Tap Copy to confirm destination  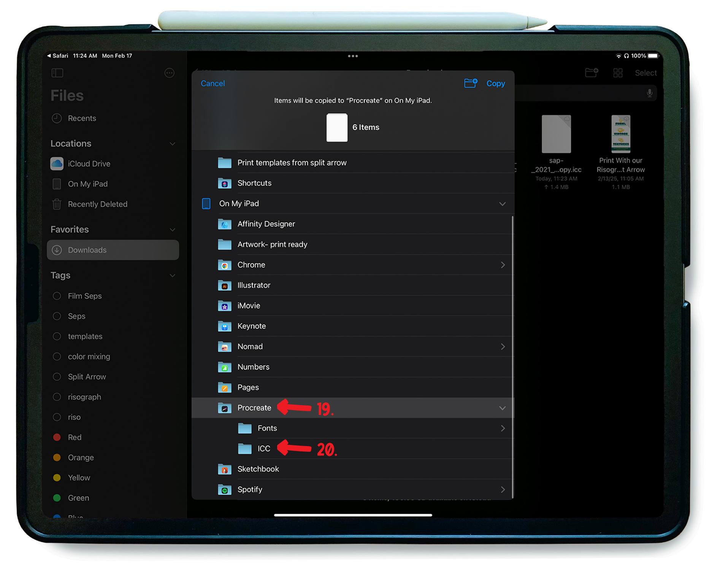[x=495, y=83]
